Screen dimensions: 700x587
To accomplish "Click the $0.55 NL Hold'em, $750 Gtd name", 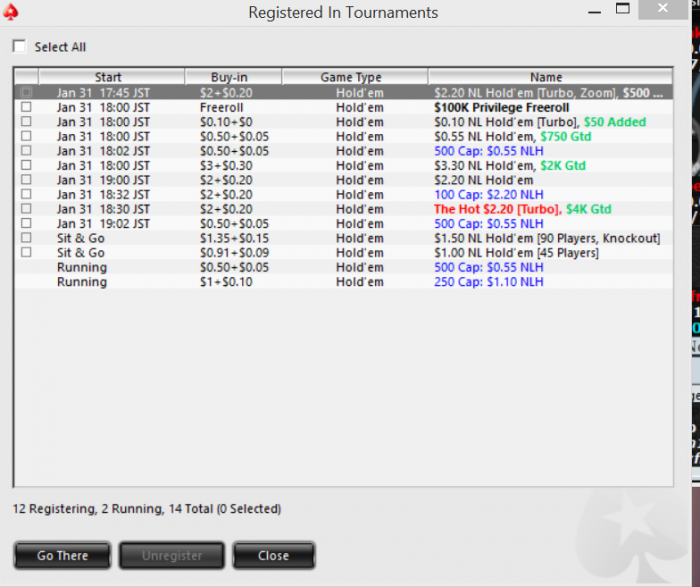I will click(x=512, y=137).
